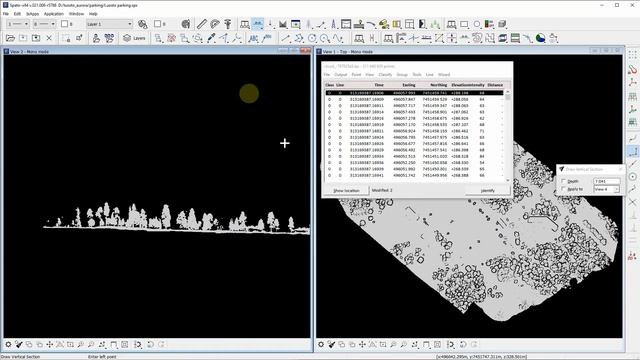Expand the line style dropdown showing 0

coord(44,24)
